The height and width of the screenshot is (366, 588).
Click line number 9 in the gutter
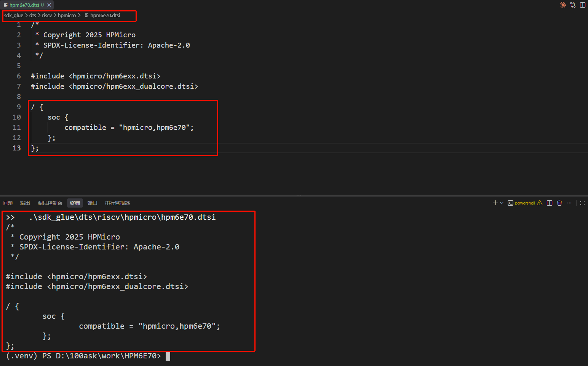[19, 107]
